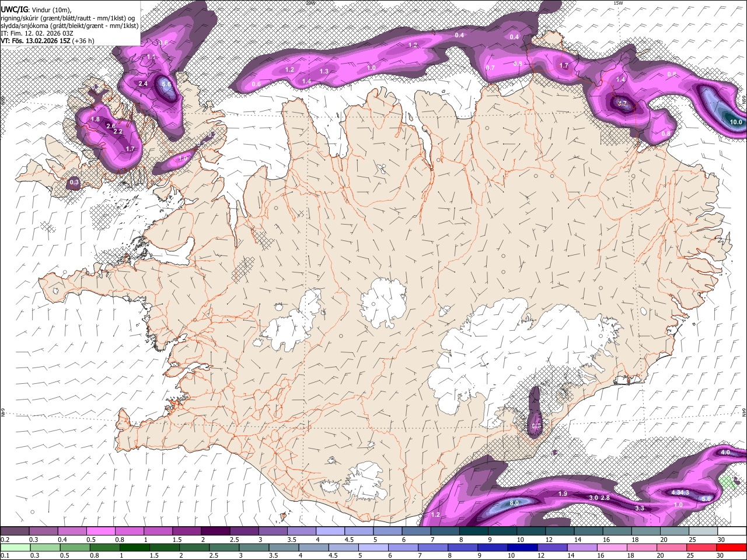This screenshot has height=560, width=747.
Task: Click the '8.0' precipitation value on the map
Action: (x=514, y=503)
